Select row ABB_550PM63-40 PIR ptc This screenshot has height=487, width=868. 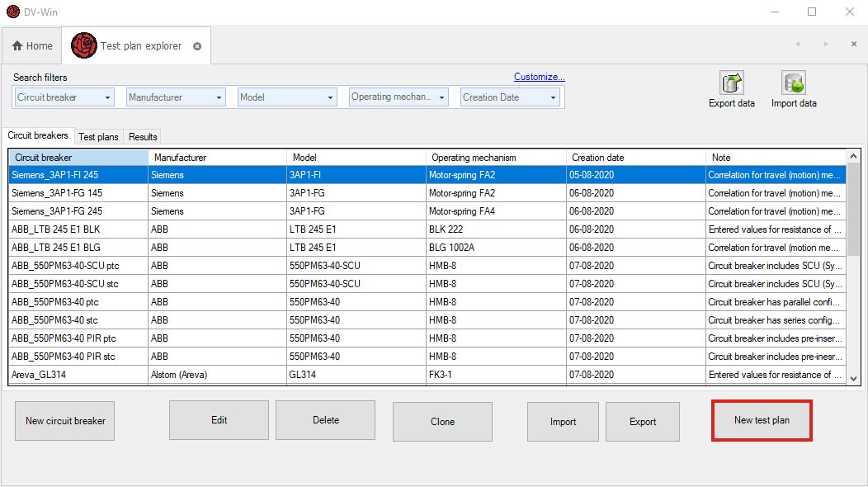coord(427,338)
